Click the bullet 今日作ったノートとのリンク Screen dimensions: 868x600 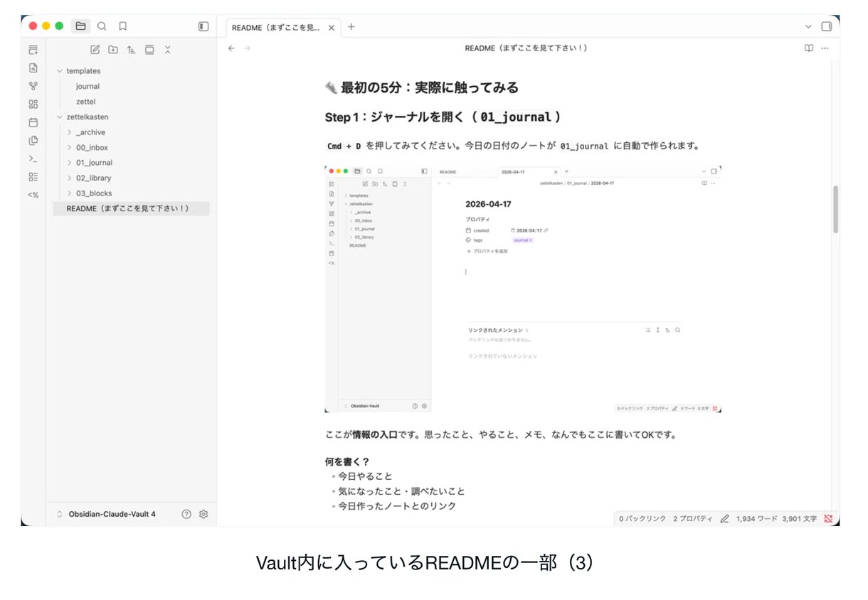point(396,506)
